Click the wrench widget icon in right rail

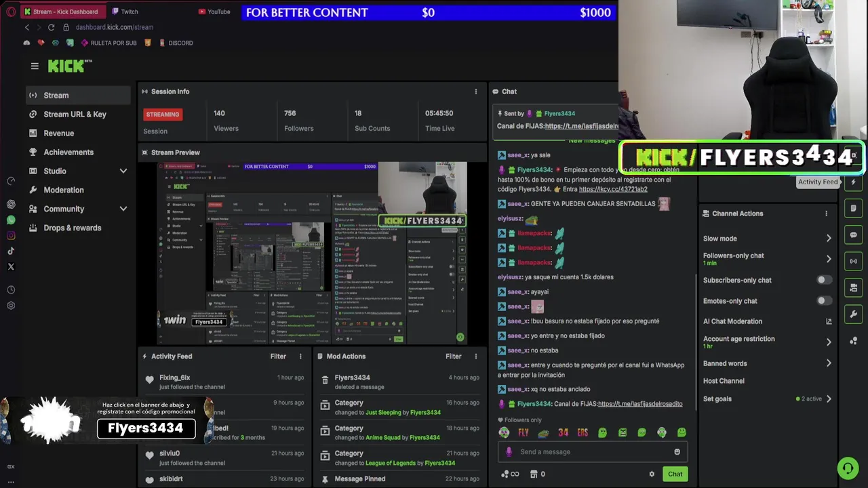(853, 314)
